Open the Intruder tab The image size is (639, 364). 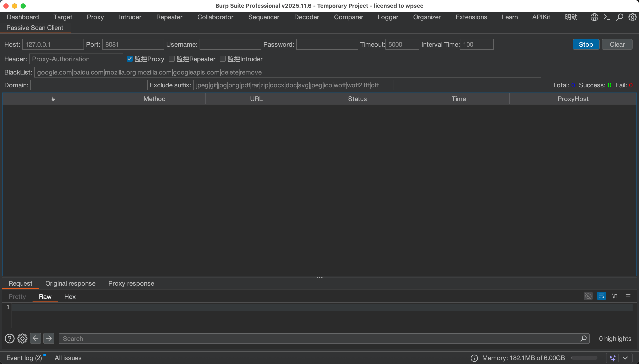pos(130,17)
